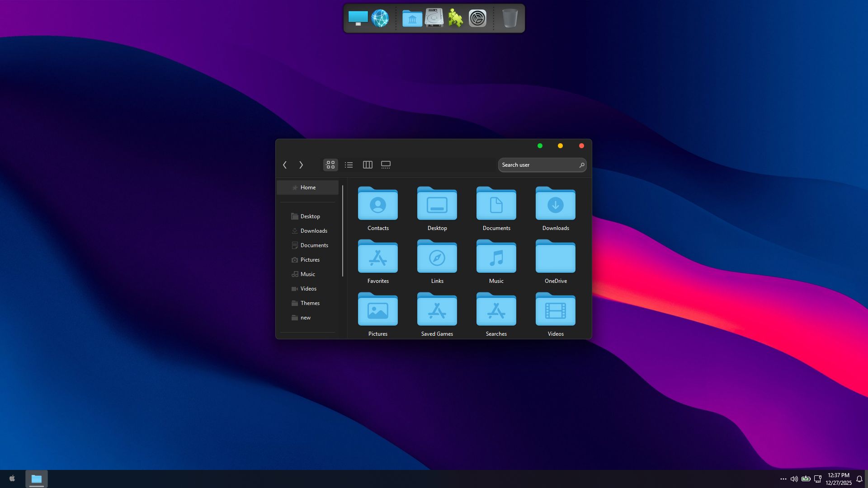Select the gallery view icon

coord(386,165)
